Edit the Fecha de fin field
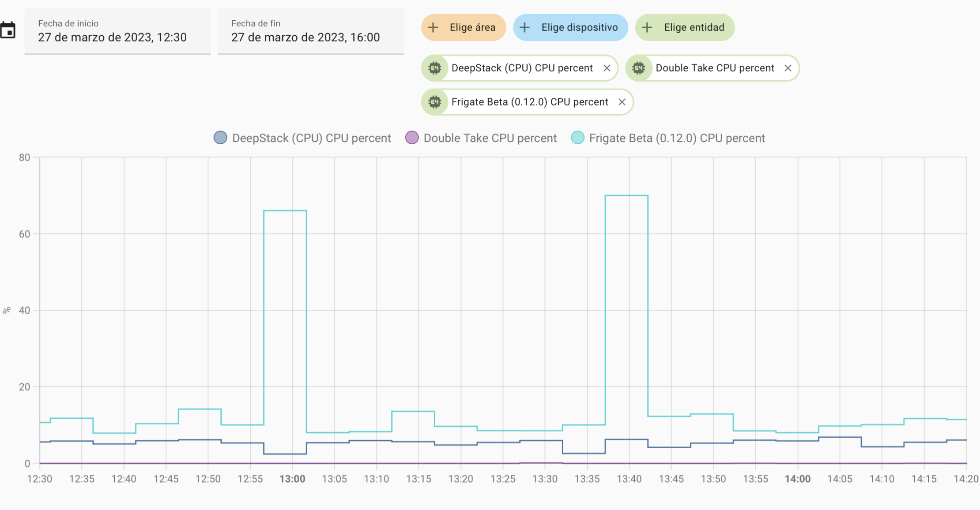The width and height of the screenshot is (980, 510). pyautogui.click(x=311, y=31)
